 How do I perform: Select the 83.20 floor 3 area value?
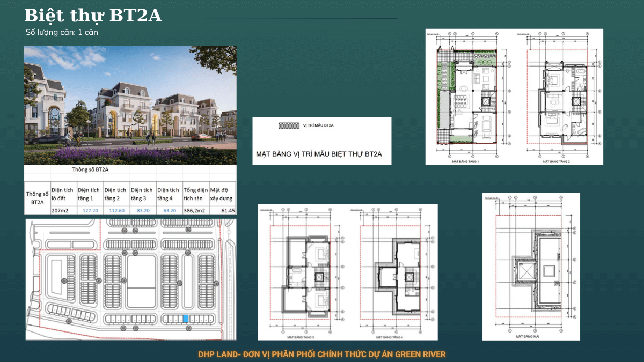143,211
